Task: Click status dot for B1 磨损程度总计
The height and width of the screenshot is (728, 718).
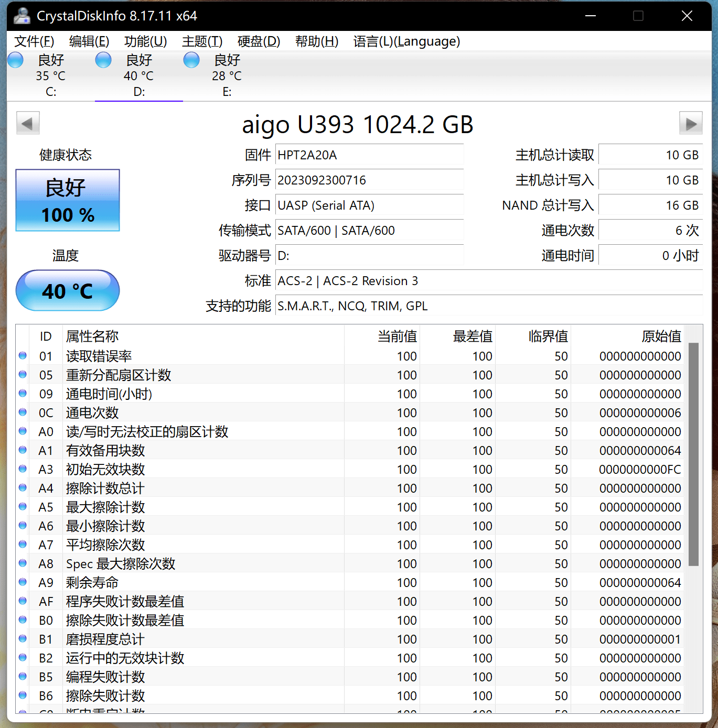Action: [x=23, y=638]
